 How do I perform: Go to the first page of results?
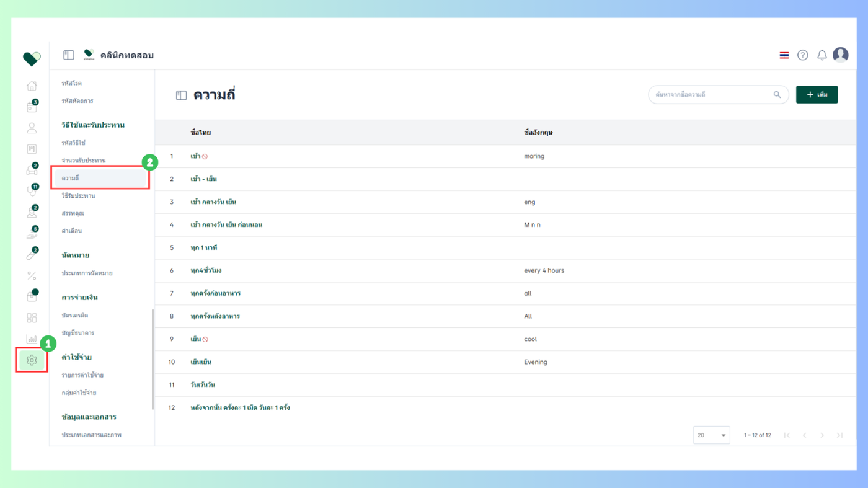[787, 435]
